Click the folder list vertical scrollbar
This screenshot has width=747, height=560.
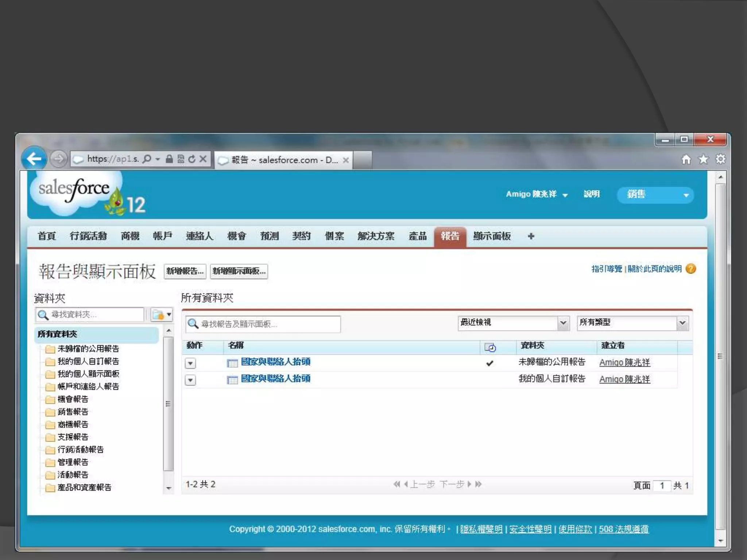click(168, 403)
